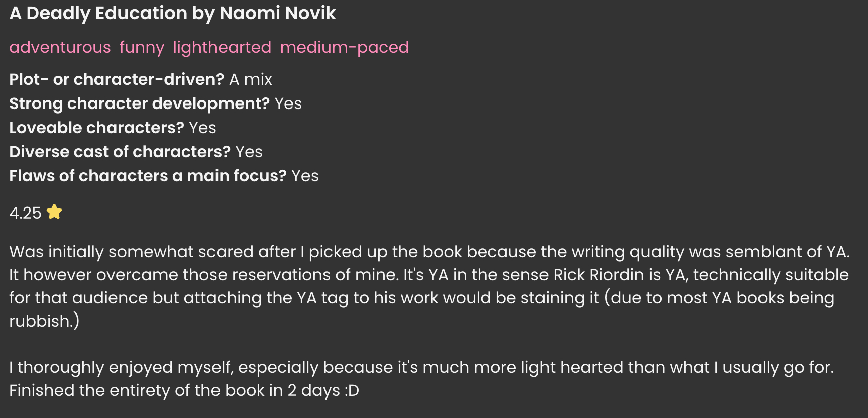The image size is (868, 418).
Task: Click the 'A mix' answer text
Action: 251,79
